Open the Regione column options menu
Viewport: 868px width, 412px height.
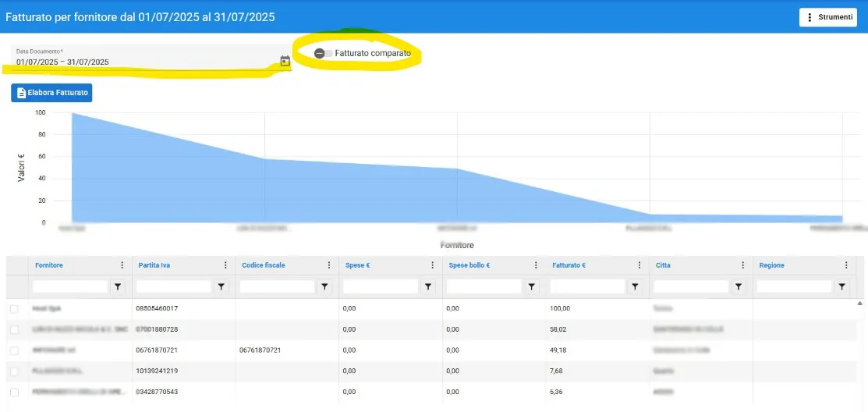point(846,265)
